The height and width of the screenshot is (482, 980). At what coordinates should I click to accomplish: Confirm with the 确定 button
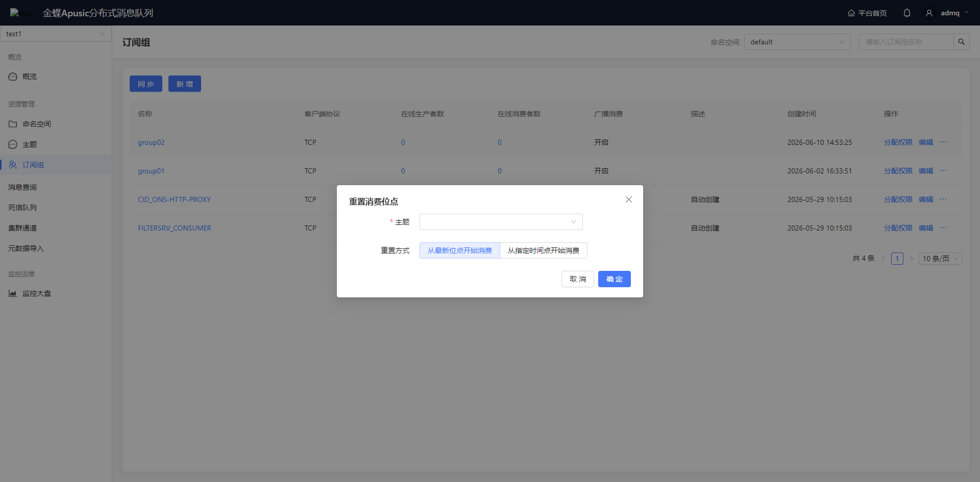pyautogui.click(x=615, y=279)
